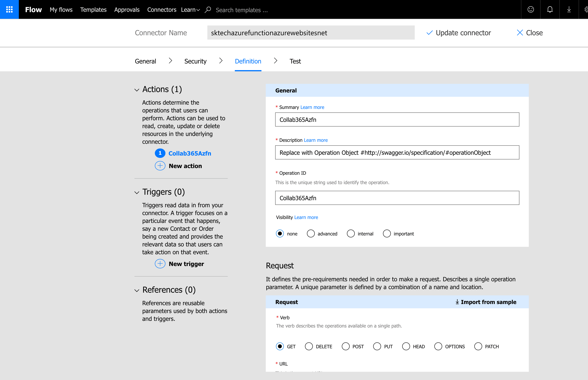Open the feedback smiley icon
Viewport: 588px width, 380px height.
tap(531, 9)
